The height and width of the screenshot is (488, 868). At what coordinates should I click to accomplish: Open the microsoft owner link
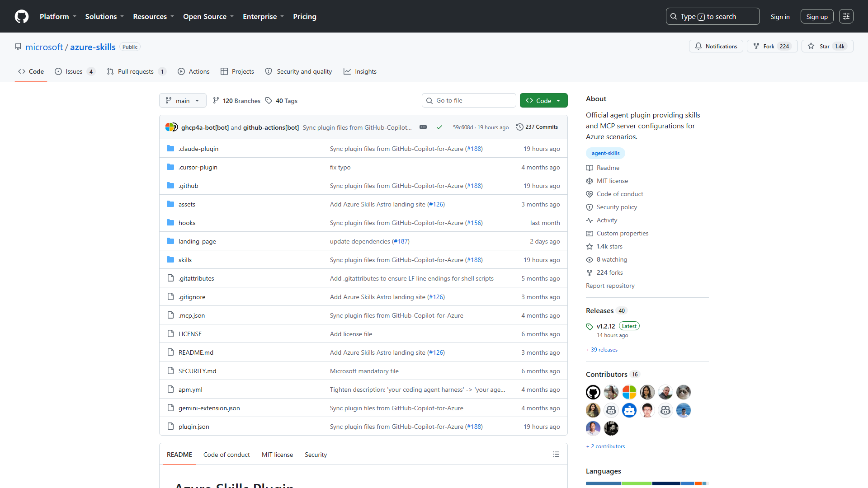tap(44, 47)
